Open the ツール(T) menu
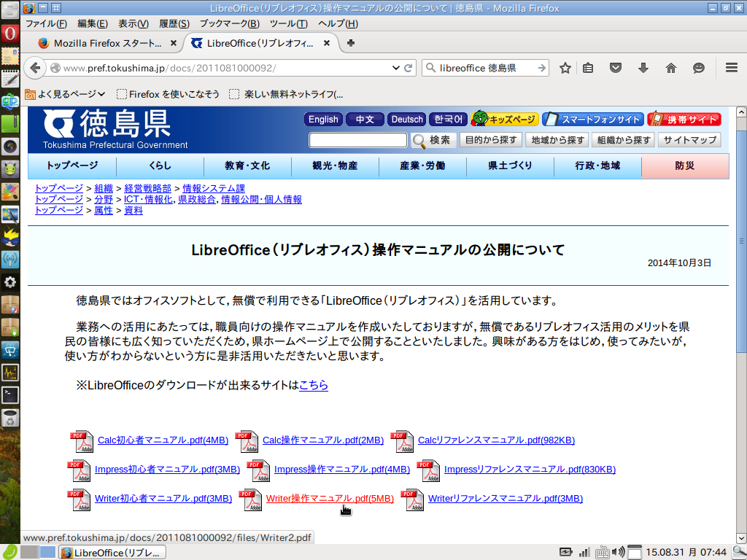Screen dimensions: 747x560 click(x=289, y=23)
